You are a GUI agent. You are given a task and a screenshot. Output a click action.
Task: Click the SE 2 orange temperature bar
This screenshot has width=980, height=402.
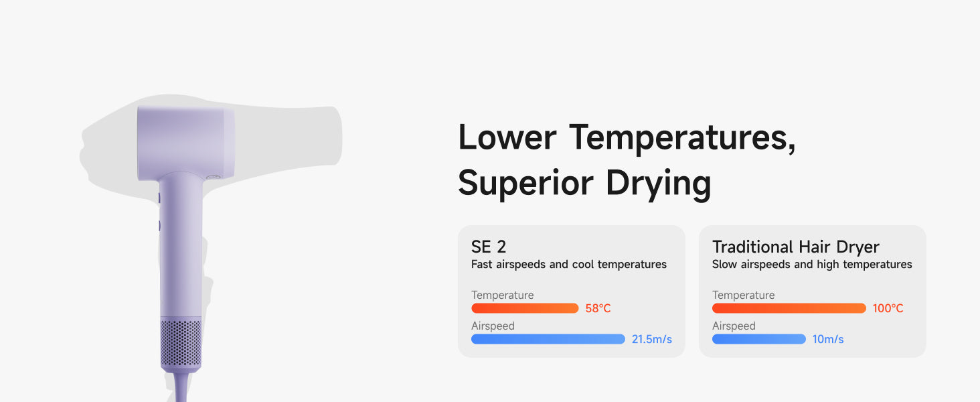(525, 308)
